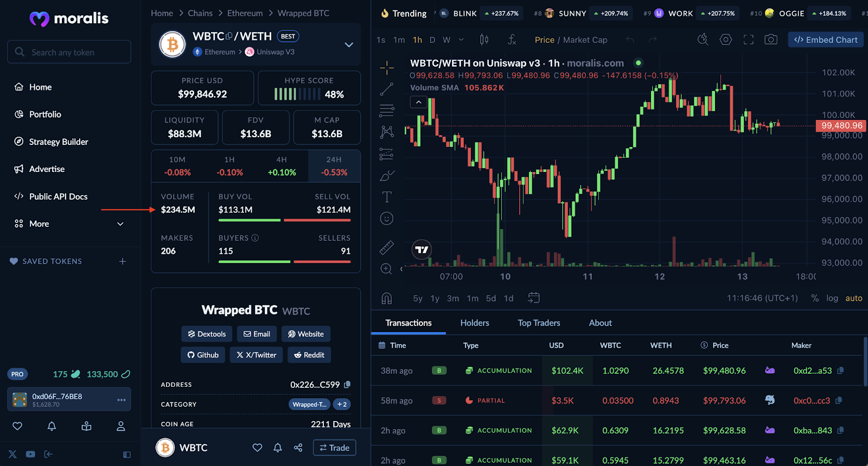The image size is (868, 466).
Task: Click the Trade button
Action: pyautogui.click(x=334, y=448)
